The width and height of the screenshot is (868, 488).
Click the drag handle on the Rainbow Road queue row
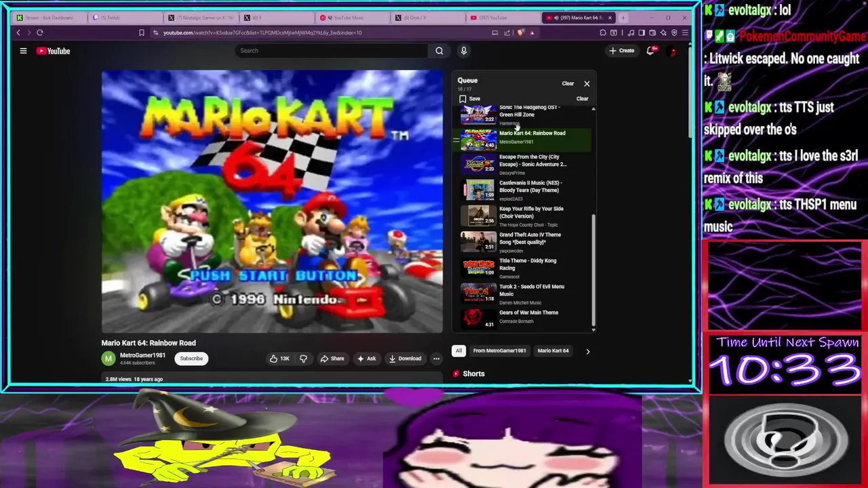[x=456, y=140]
